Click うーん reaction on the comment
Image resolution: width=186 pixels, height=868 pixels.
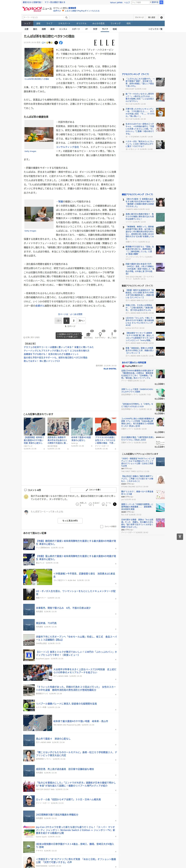(x=106, y=504)
